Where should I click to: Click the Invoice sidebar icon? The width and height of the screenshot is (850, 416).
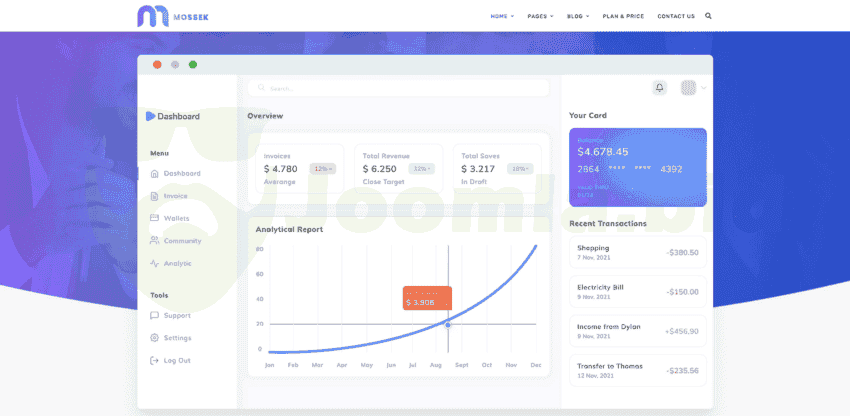coord(154,196)
